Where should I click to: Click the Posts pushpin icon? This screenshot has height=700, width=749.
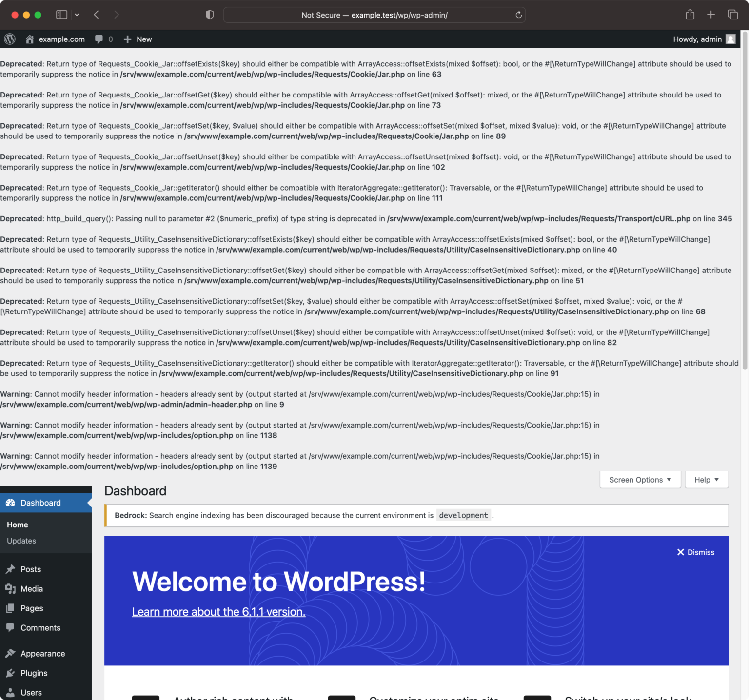point(10,569)
